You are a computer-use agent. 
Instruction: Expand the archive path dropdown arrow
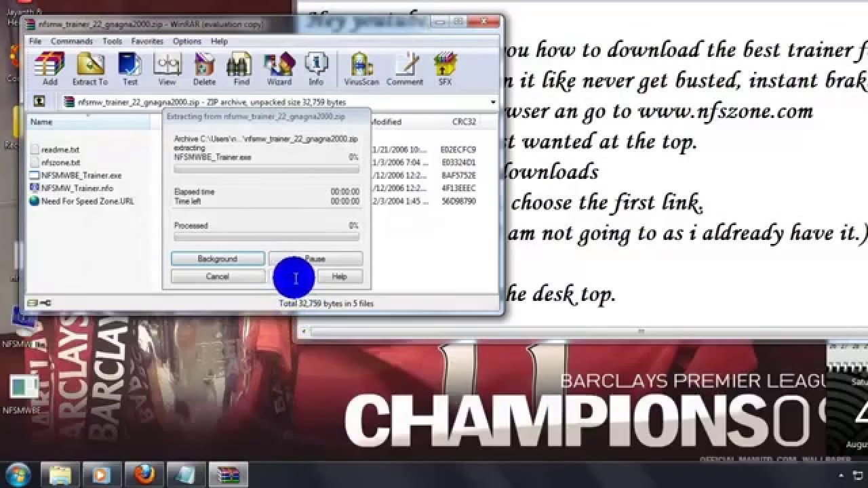(493, 102)
